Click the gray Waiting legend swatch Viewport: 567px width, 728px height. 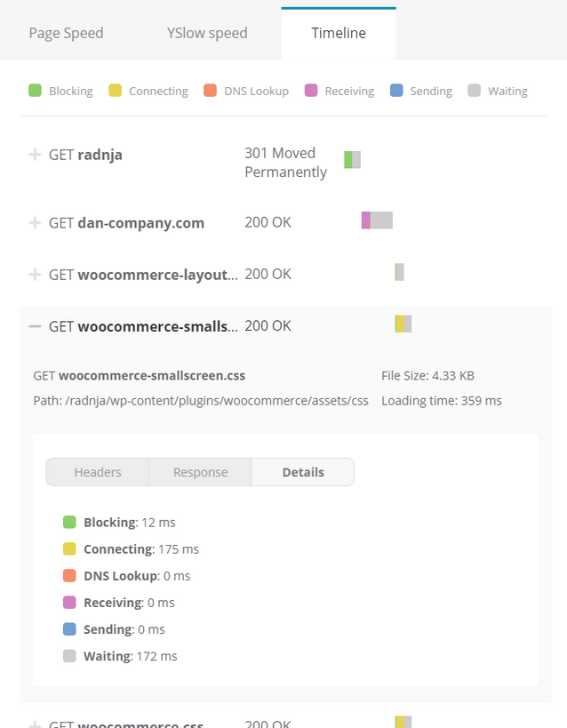[x=474, y=91]
